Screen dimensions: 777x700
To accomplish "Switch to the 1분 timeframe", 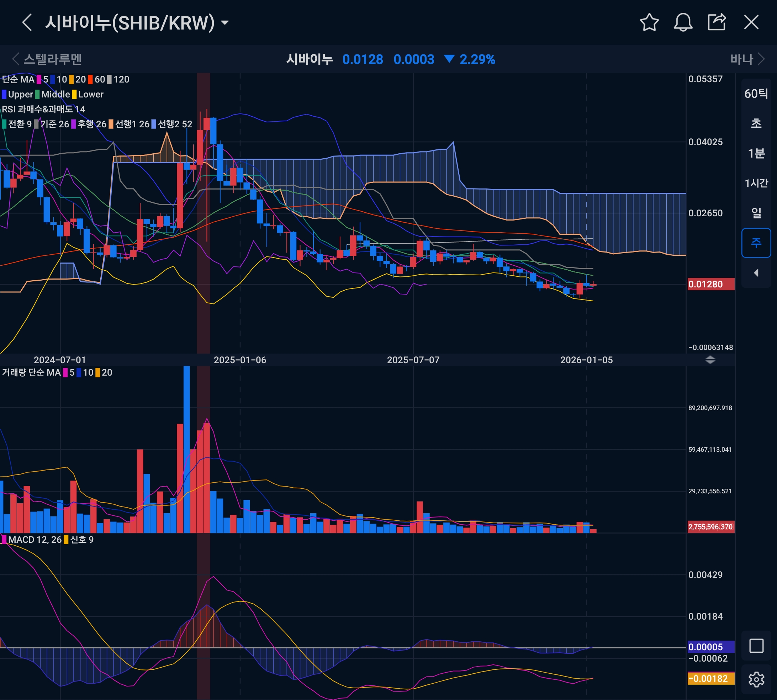I will pos(756,153).
